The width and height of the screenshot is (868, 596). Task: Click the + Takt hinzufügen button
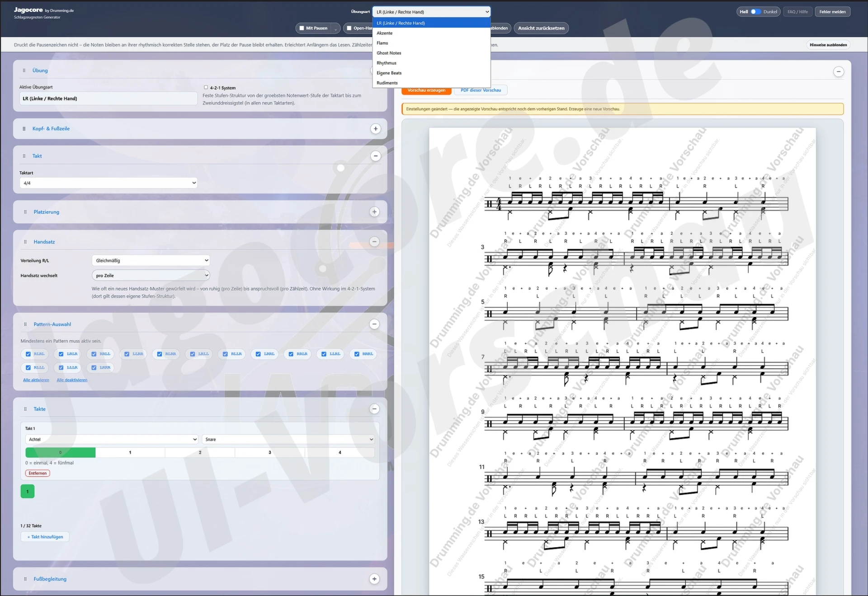(x=45, y=537)
